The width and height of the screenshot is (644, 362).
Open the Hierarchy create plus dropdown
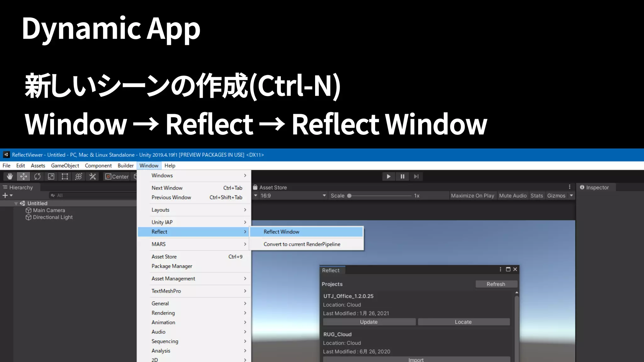[8, 195]
